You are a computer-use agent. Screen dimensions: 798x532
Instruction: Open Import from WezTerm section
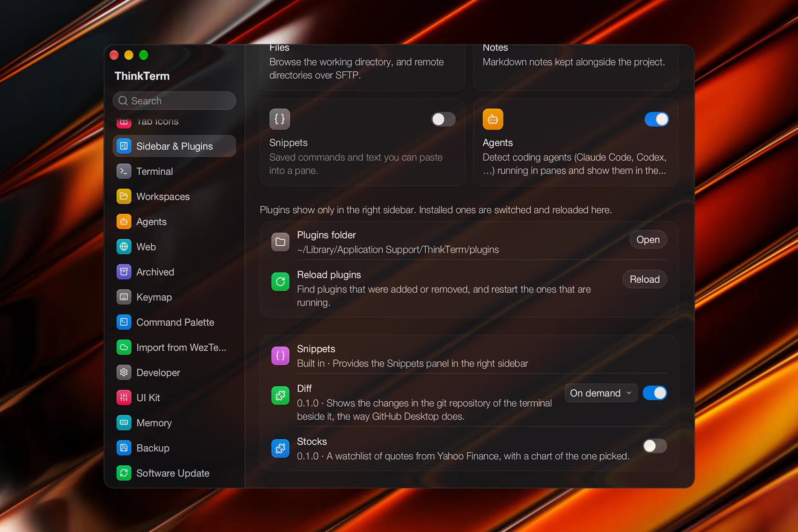pos(174,347)
